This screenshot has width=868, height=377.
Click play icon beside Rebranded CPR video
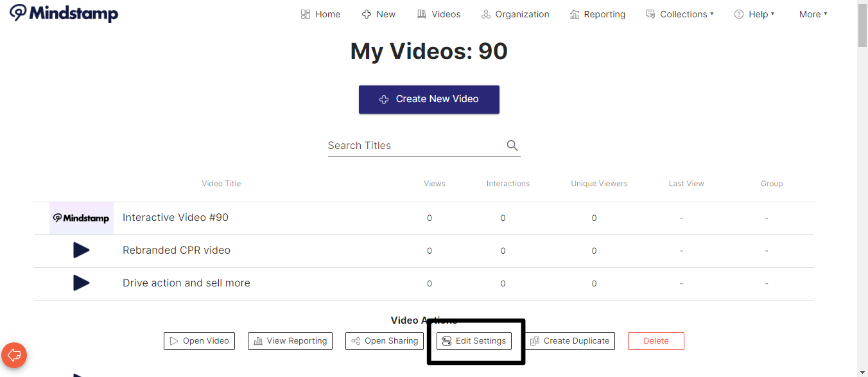pyautogui.click(x=81, y=250)
